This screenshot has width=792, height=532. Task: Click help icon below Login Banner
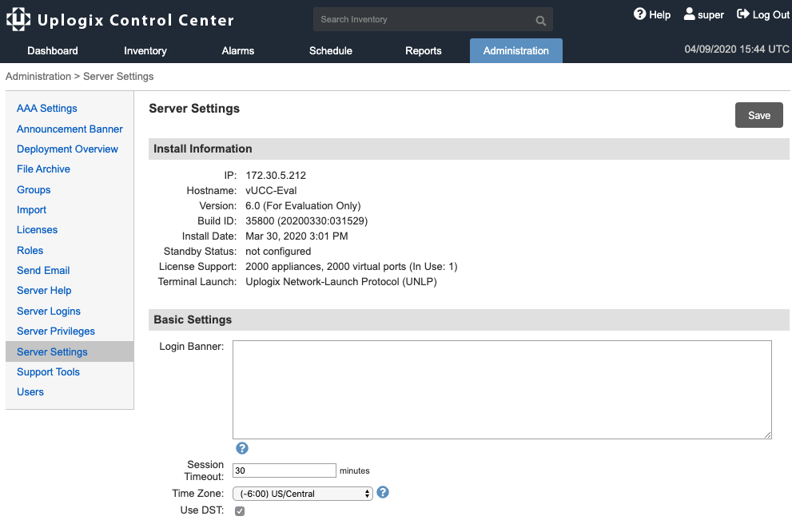[242, 448]
